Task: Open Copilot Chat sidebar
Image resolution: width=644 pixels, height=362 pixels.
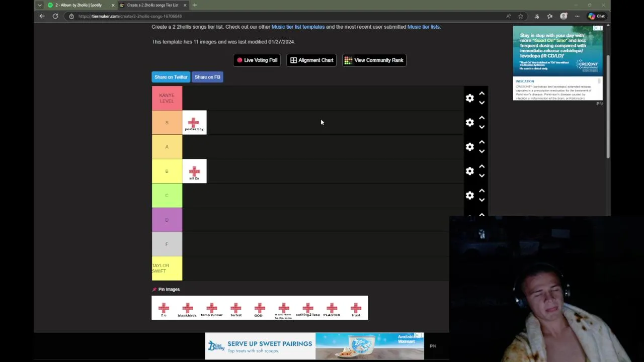Action: [597, 16]
